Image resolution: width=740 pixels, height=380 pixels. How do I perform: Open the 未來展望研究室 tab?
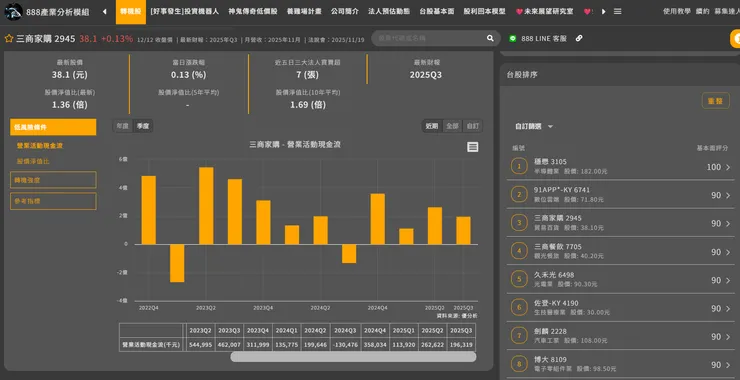click(x=544, y=11)
